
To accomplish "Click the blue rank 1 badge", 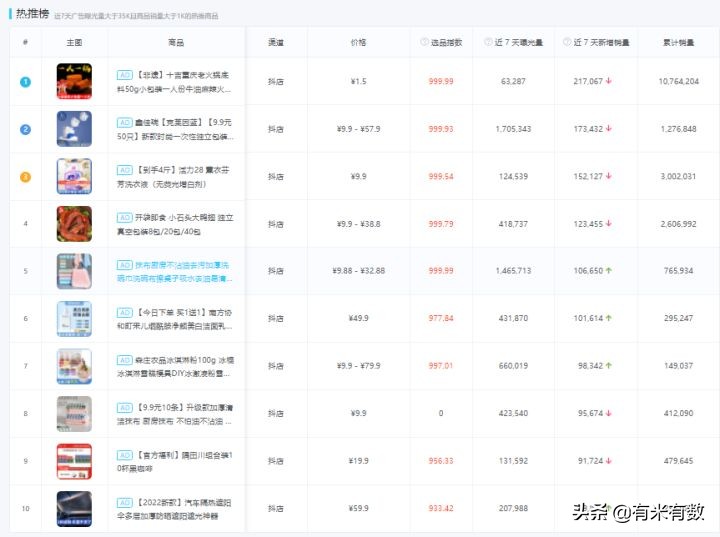I will pyautogui.click(x=25, y=82).
